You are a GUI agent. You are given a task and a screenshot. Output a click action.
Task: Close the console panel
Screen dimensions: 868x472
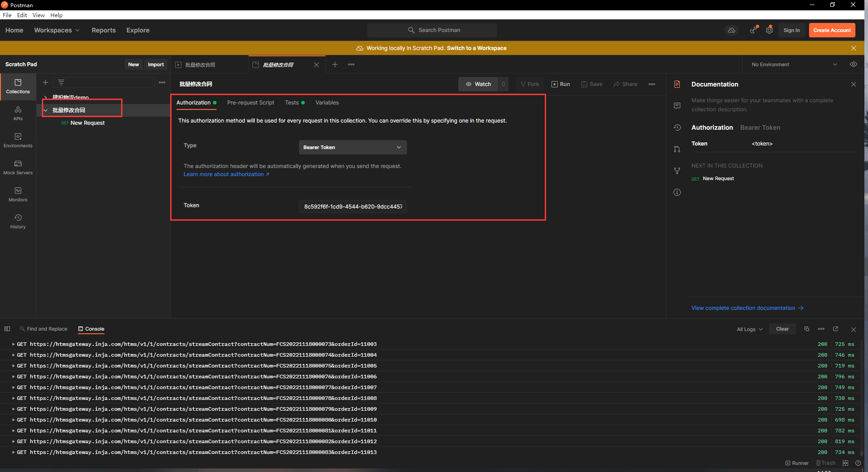click(854, 329)
